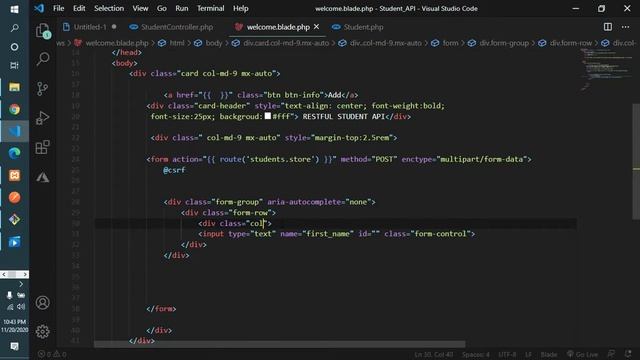Screen dimensions: 640x360
Task: Open the Source Control view
Action: 43,89
